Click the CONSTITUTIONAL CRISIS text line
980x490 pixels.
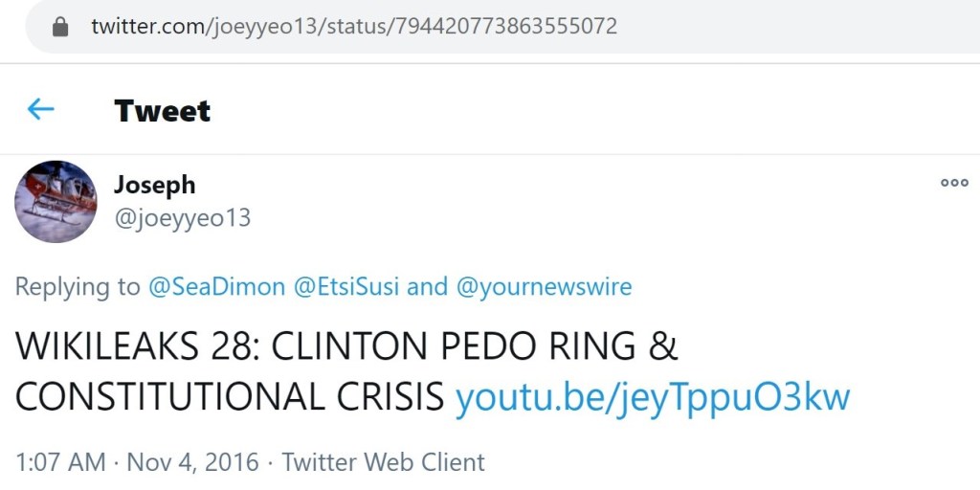click(x=230, y=397)
